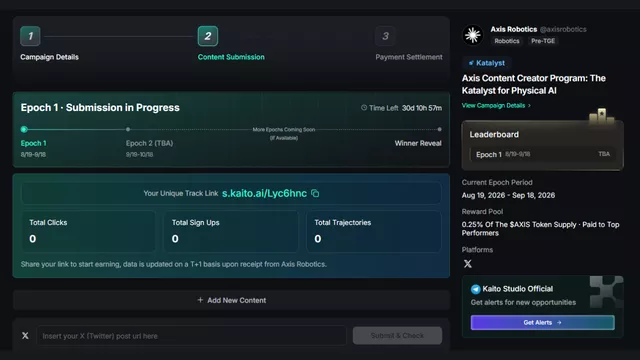Go to step 1 Campaign Details
This screenshot has width=640, height=360.
pos(30,36)
